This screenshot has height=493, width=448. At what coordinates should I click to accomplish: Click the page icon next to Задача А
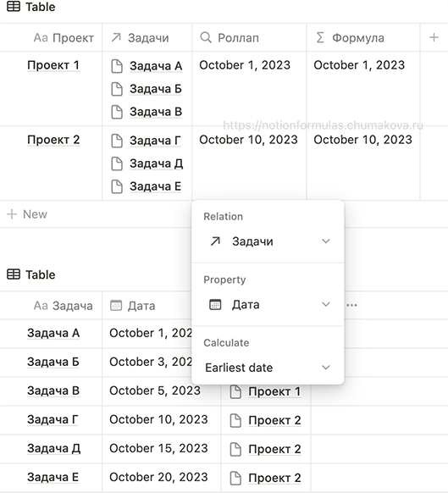[117, 66]
